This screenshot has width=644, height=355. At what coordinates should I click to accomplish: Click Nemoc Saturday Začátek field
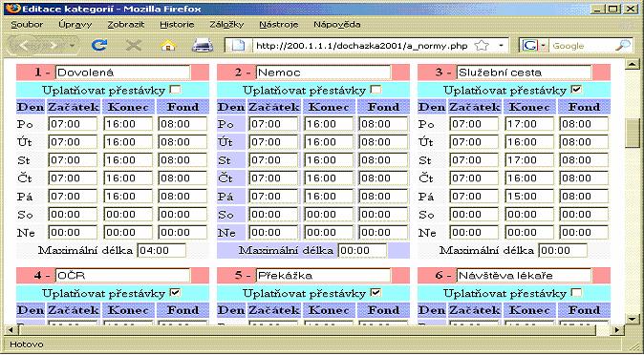click(x=273, y=214)
